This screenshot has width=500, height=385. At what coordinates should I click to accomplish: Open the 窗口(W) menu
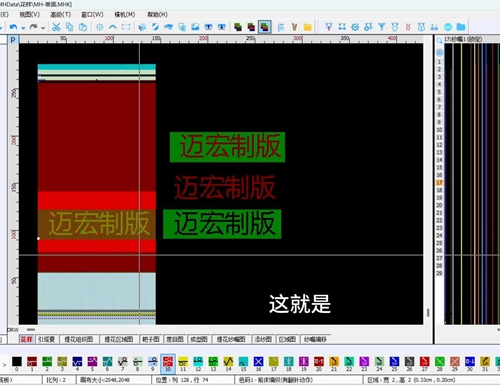(x=92, y=15)
